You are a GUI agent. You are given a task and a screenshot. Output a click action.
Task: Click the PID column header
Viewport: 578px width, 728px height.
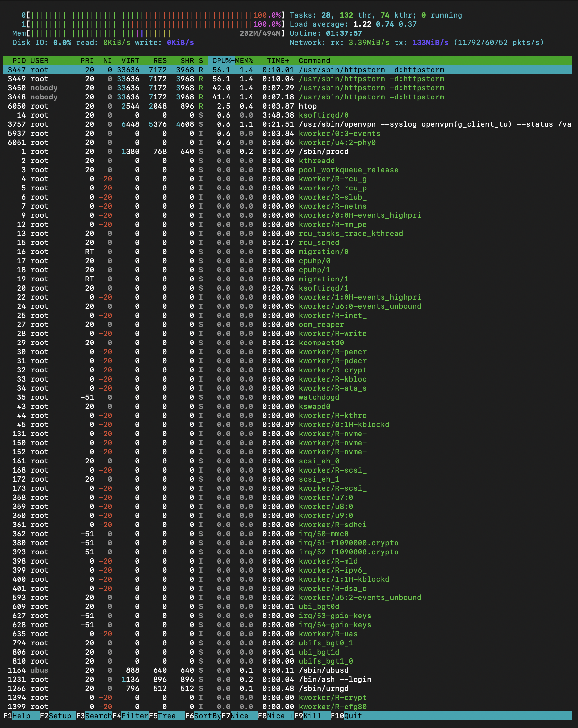(x=19, y=61)
